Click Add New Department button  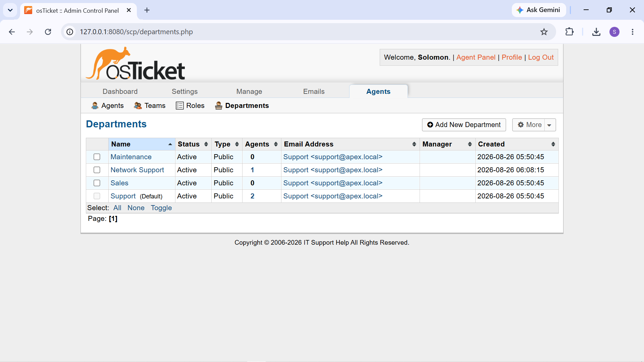click(464, 125)
